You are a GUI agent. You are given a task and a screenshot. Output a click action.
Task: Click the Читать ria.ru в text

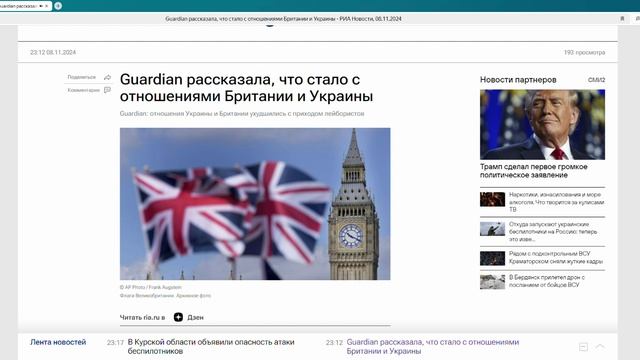[142, 317]
